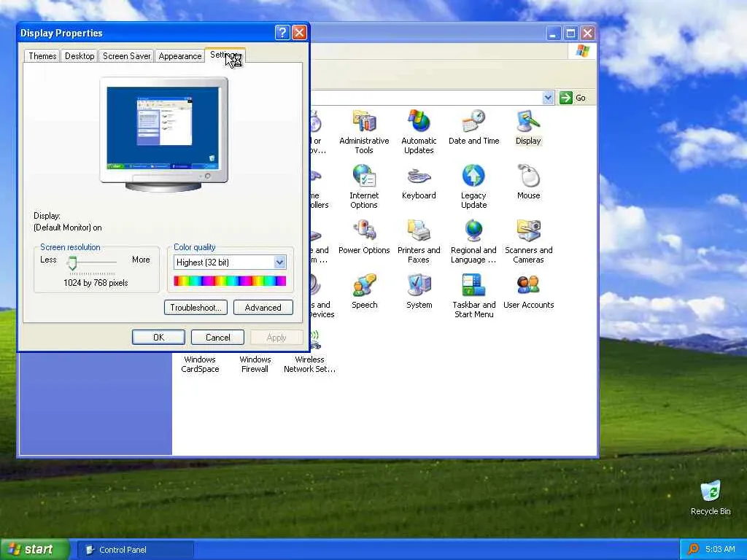747x560 pixels.
Task: Select the Settings tab
Action: [225, 55]
